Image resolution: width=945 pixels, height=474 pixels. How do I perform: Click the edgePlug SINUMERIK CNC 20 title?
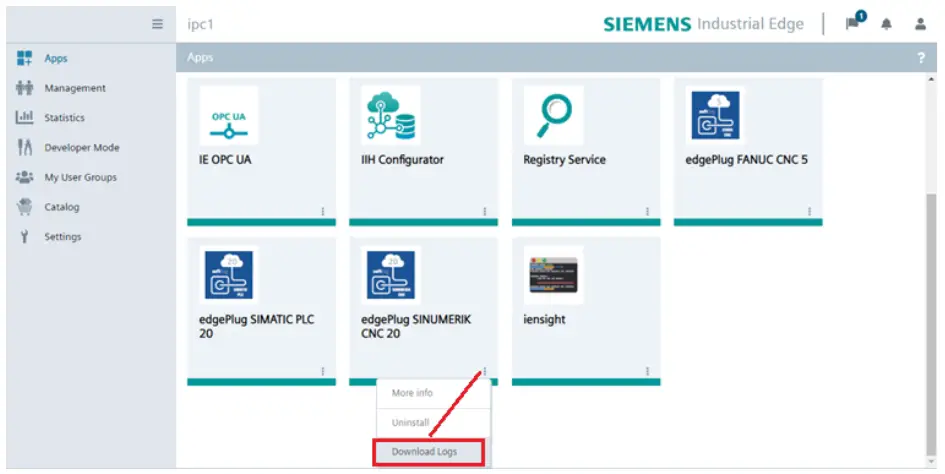(x=416, y=326)
